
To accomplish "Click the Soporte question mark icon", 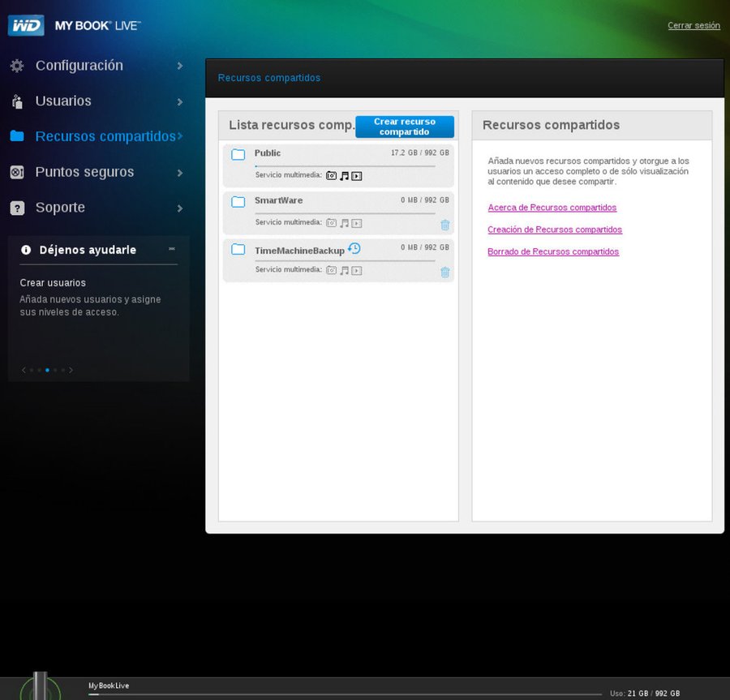I will [17, 208].
